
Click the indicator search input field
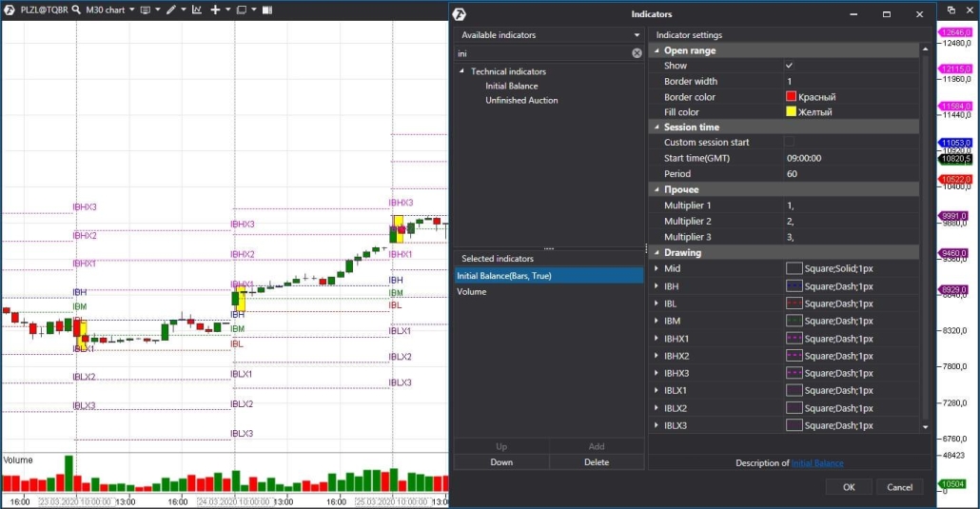tap(542, 53)
